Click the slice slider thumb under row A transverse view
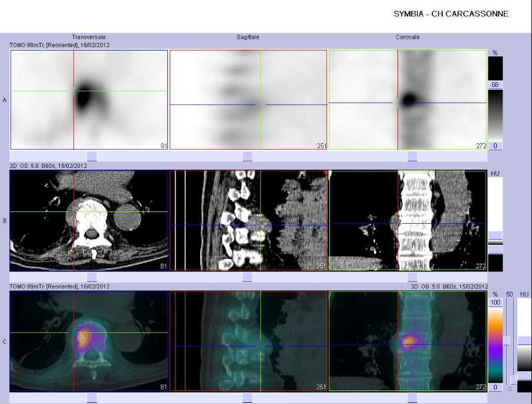Screen dimensions: 532x404 pyautogui.click(x=92, y=156)
